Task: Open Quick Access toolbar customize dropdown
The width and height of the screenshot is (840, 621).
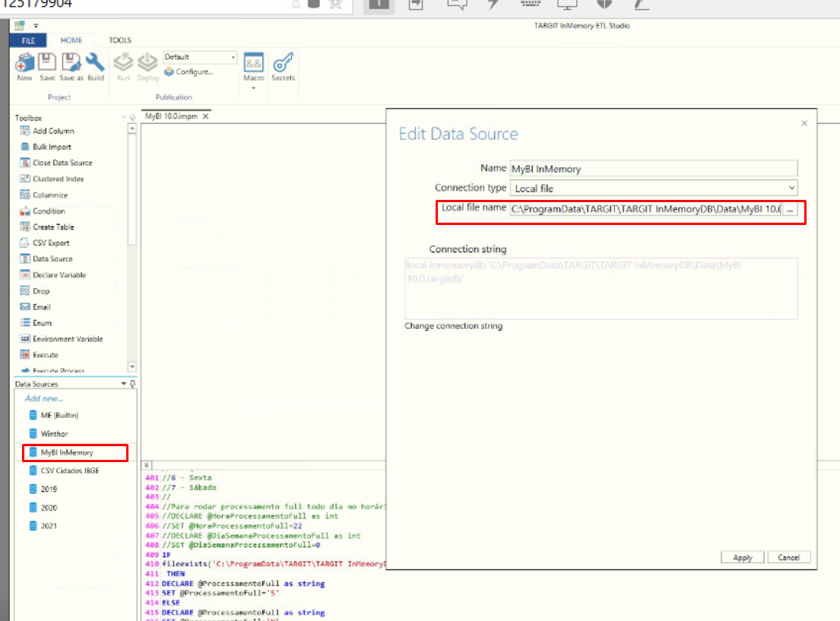Action: 36,26
